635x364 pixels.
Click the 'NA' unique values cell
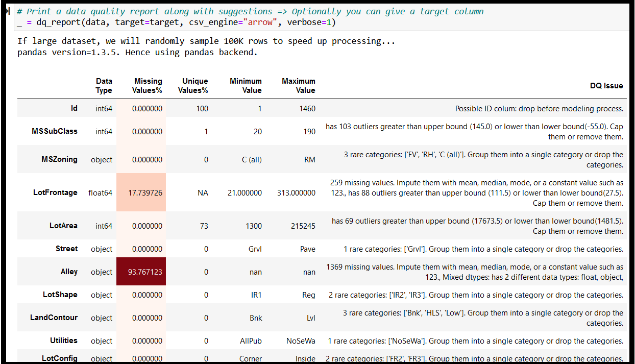(x=203, y=193)
